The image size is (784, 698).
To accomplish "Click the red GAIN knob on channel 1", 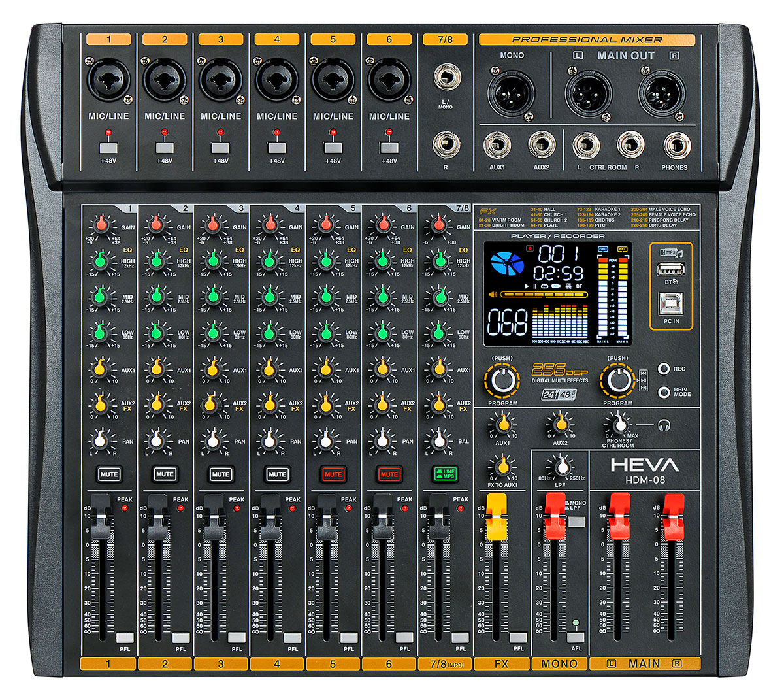I will (100, 225).
